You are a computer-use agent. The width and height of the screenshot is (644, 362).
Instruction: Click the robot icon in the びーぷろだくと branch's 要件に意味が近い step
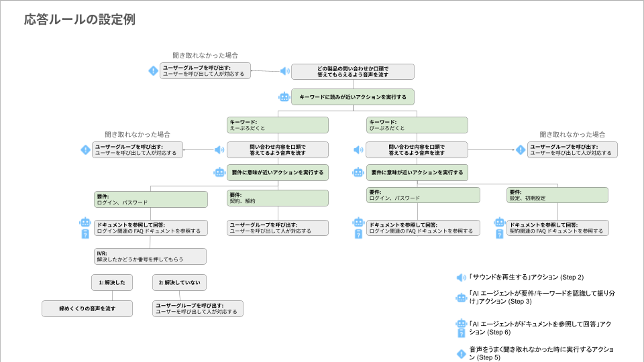pos(358,172)
